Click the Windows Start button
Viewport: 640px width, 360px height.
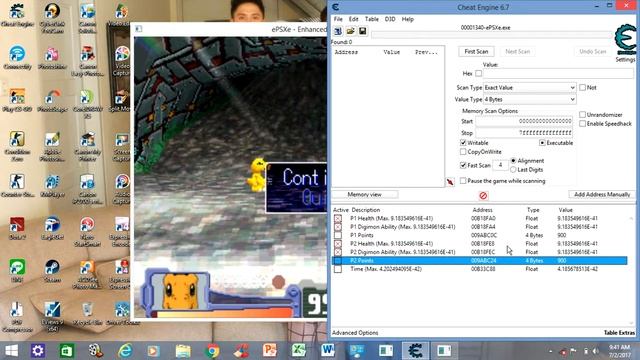pos(11,351)
